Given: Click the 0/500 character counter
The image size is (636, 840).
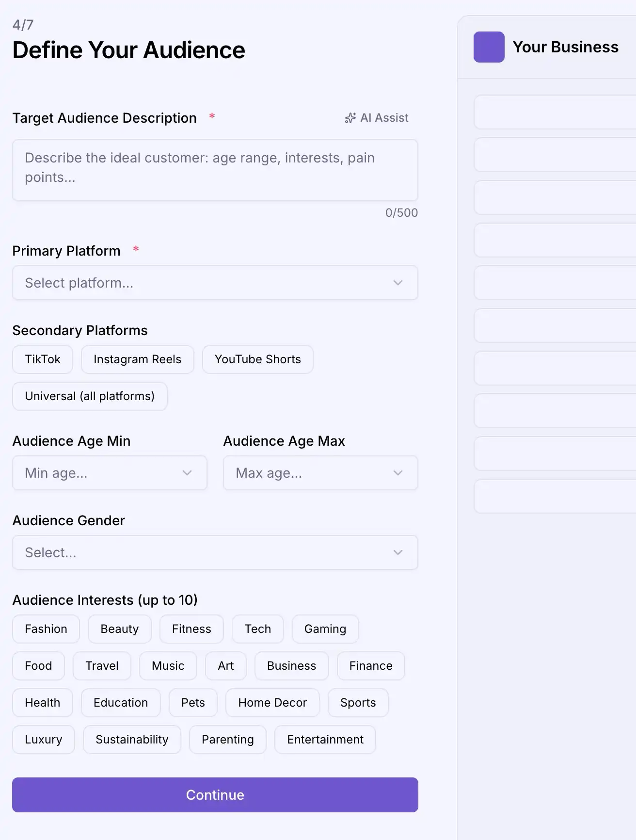Looking at the screenshot, I should 401,213.
